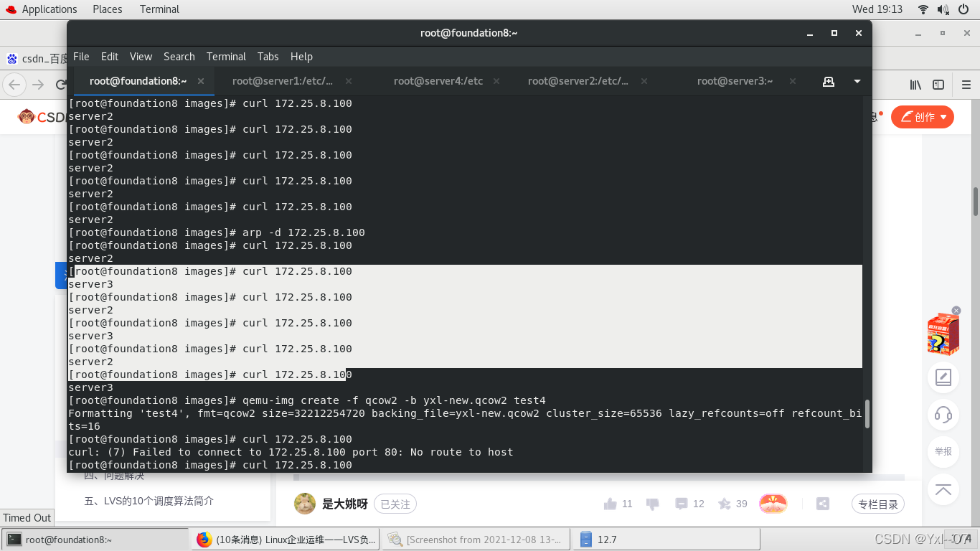Screen dimensions: 980x551
Task: Open the clock showing Wed 19:13
Action: [877, 9]
